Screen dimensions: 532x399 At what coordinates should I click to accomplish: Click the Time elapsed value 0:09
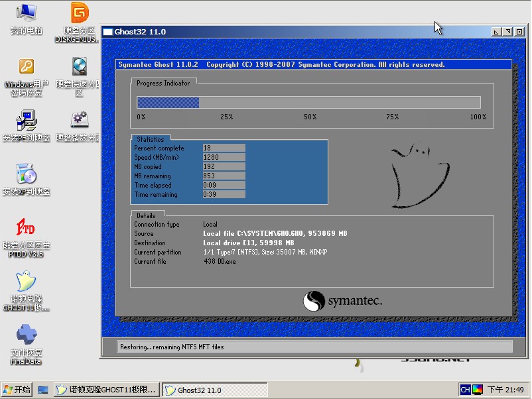tap(224, 185)
